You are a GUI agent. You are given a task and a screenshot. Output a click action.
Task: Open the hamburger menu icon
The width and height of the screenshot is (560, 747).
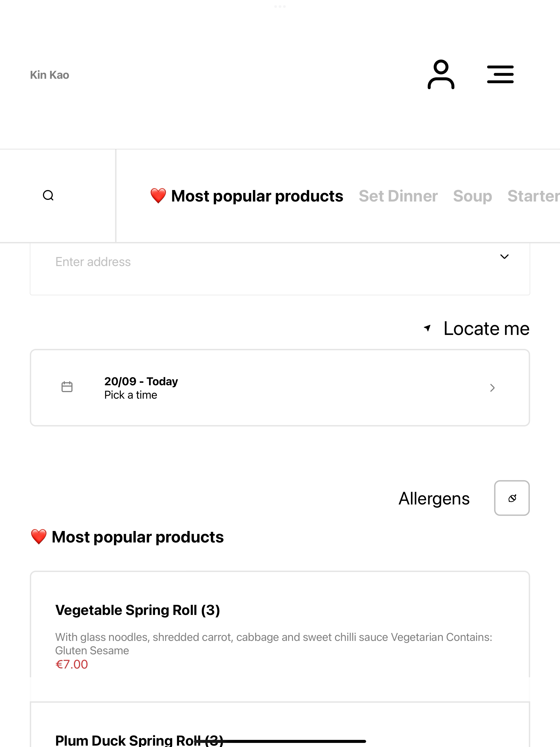pos(500,75)
